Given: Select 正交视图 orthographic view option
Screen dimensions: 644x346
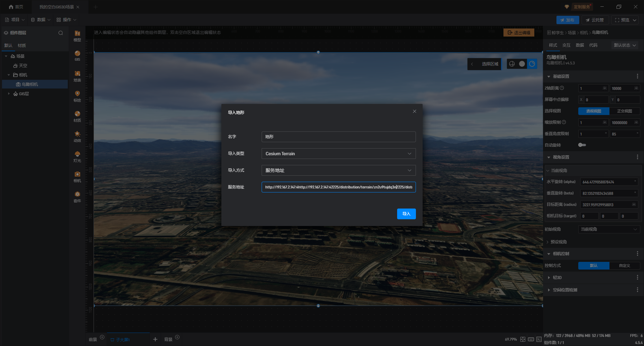Looking at the screenshot, I should click(624, 111).
